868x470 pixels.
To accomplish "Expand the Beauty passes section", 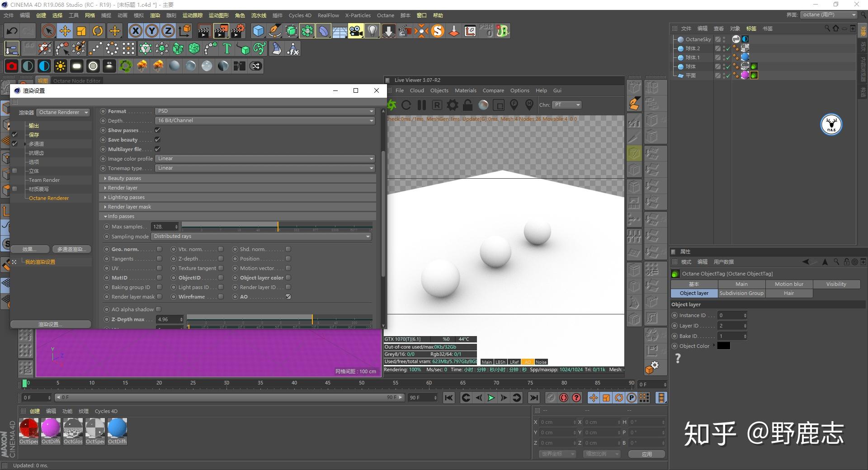I will (124, 178).
